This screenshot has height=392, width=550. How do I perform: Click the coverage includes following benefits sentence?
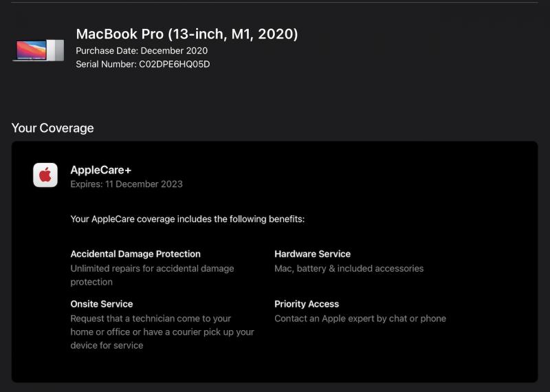[188, 219]
